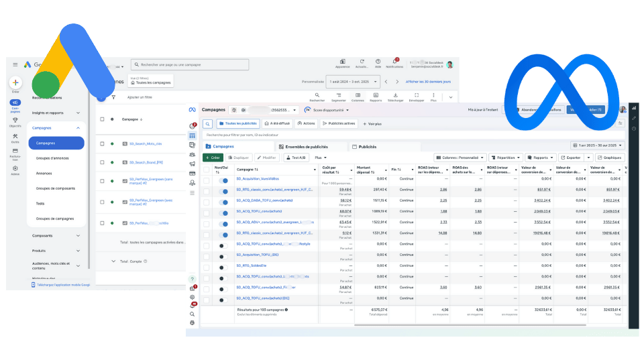Click small Meta logo in Ads Manager sidebar
644x362 pixels.
coord(192,110)
